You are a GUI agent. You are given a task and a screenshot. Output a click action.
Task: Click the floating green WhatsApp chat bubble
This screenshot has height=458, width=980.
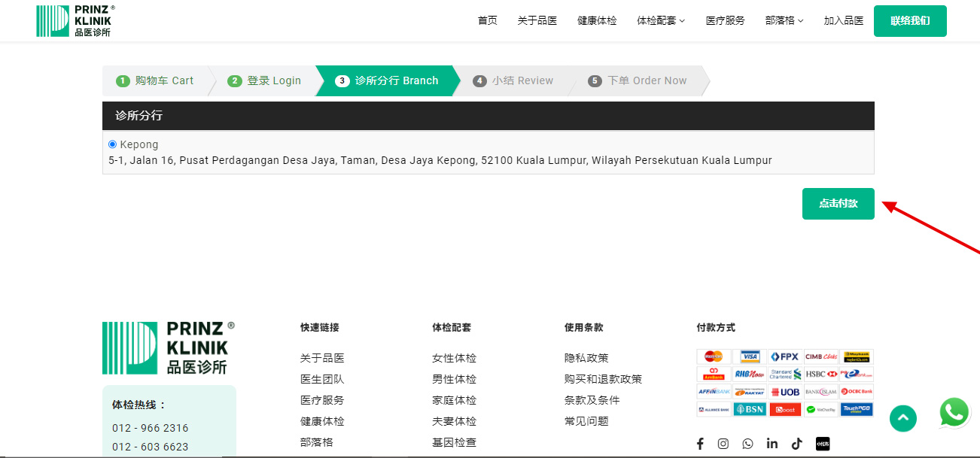click(x=954, y=413)
